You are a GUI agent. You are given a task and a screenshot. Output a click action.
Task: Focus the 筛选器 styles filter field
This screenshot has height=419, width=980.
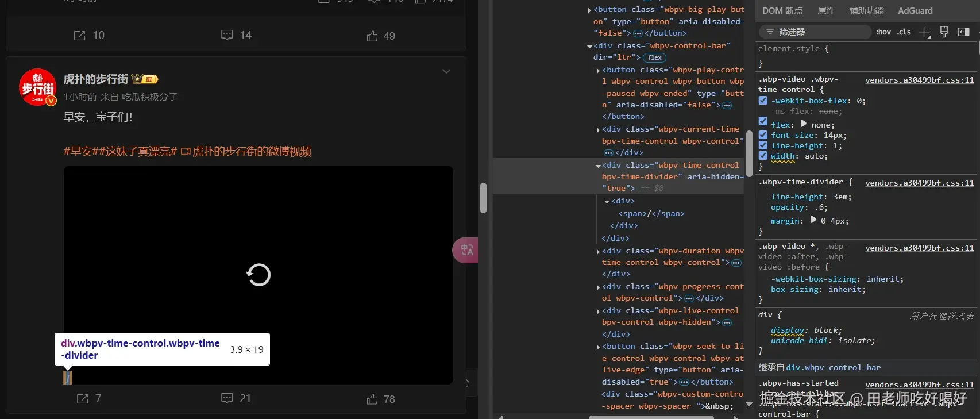[815, 32]
